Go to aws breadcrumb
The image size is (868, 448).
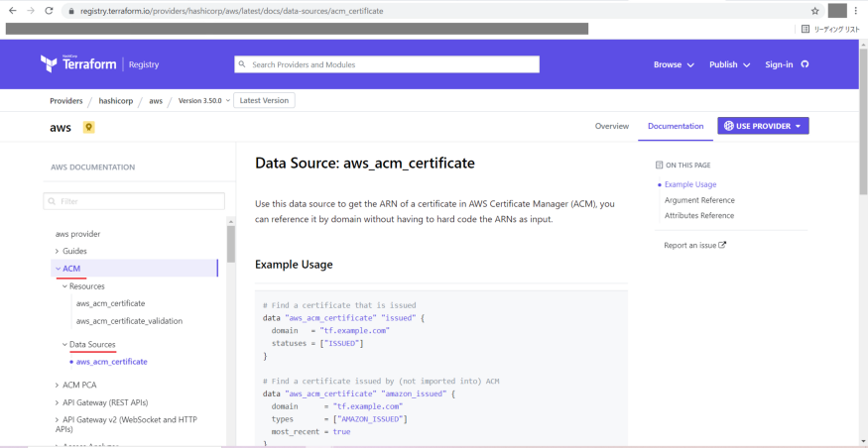(x=156, y=101)
